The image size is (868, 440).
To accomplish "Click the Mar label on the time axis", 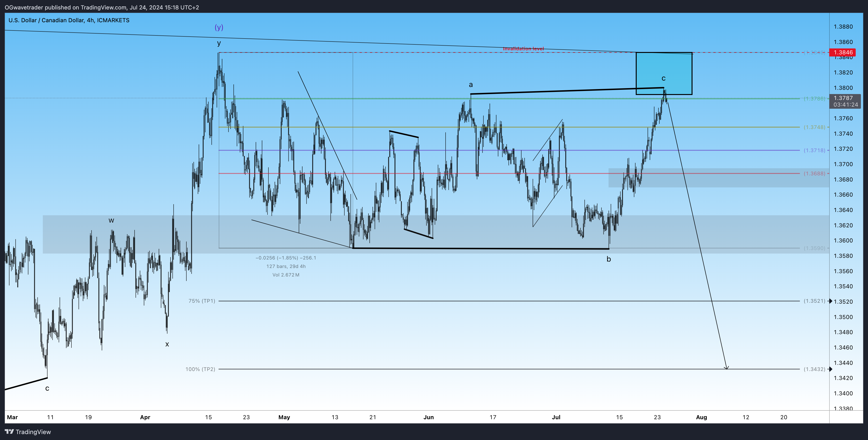I will 12,418.
